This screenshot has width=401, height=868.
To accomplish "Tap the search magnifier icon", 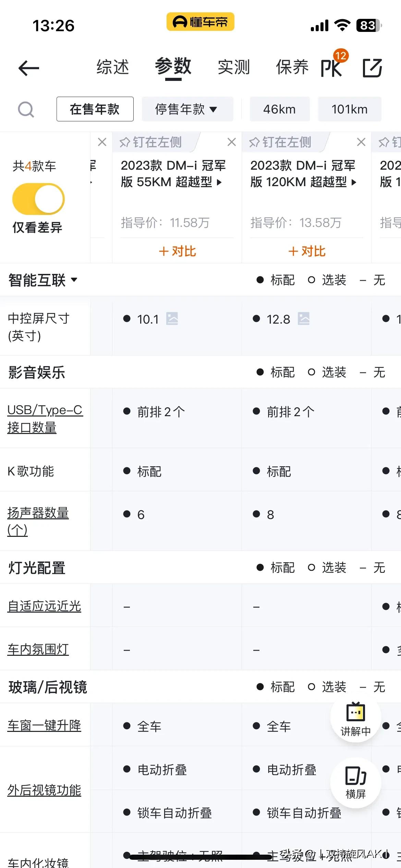I will (x=26, y=110).
